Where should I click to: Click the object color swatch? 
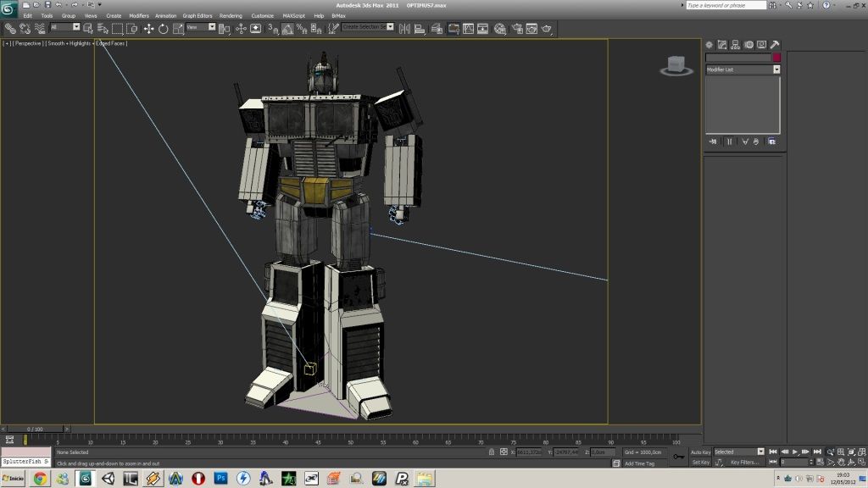point(776,57)
